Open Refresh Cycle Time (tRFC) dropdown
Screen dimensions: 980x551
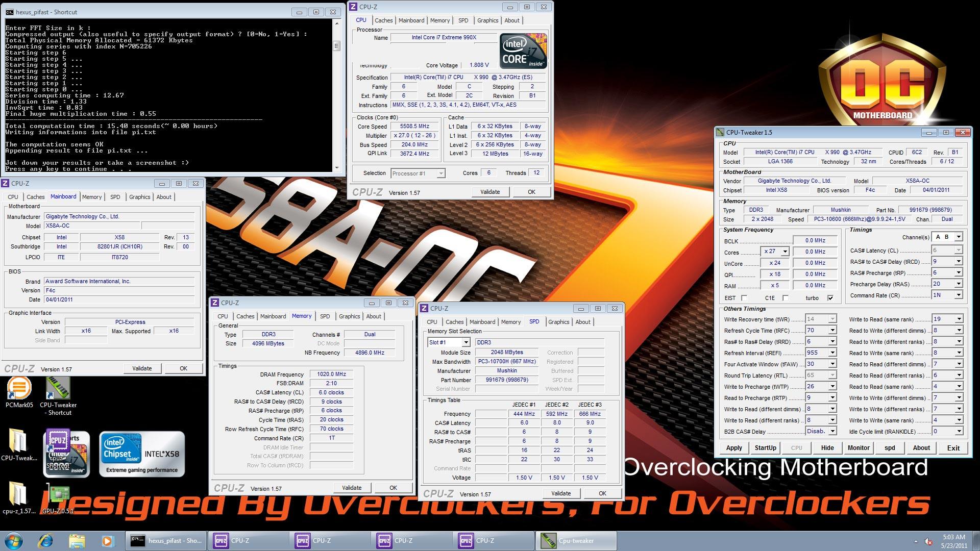(x=832, y=330)
